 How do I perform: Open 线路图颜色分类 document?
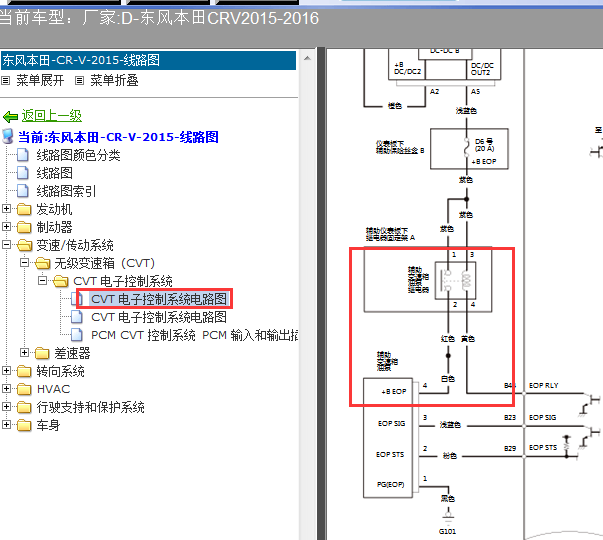78,155
